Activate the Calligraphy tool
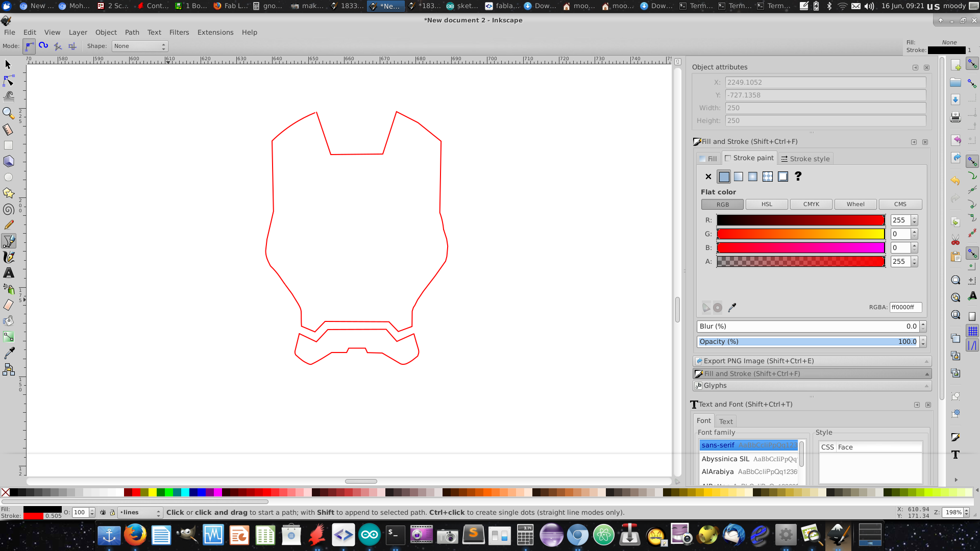The image size is (980, 551). pos(8,257)
